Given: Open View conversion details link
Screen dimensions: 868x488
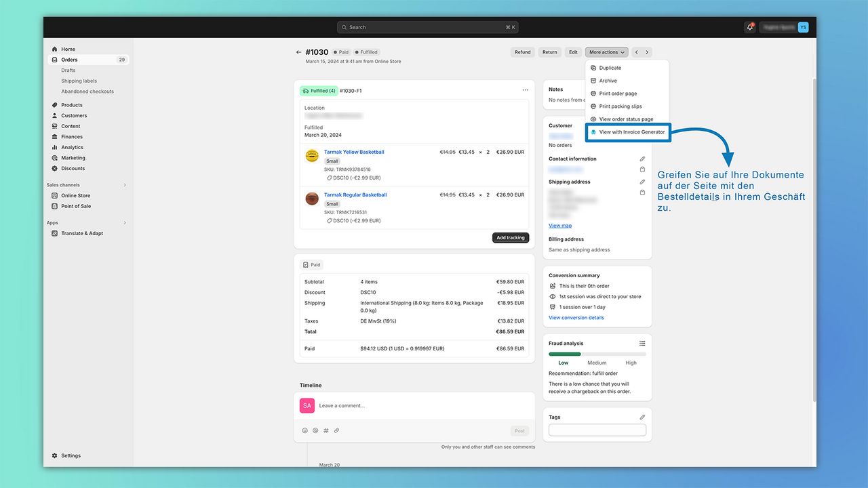Looking at the screenshot, I should click(x=576, y=318).
